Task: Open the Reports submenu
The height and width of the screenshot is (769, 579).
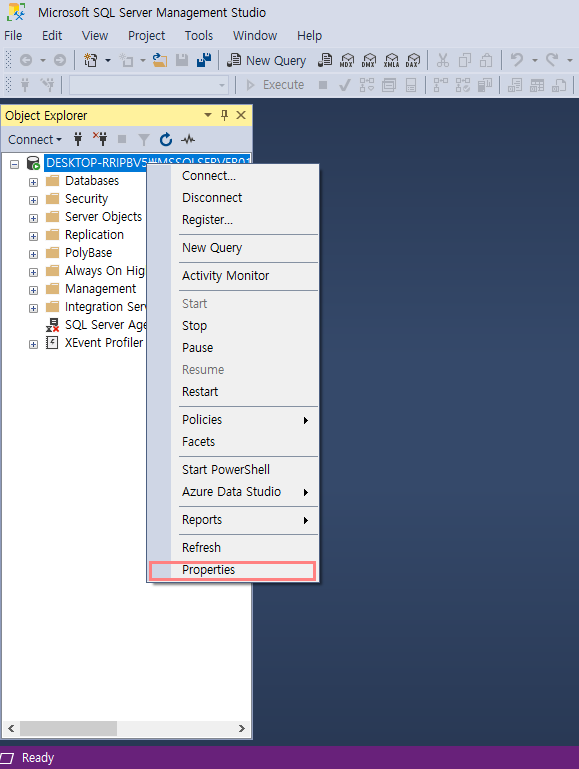Action: click(x=232, y=520)
